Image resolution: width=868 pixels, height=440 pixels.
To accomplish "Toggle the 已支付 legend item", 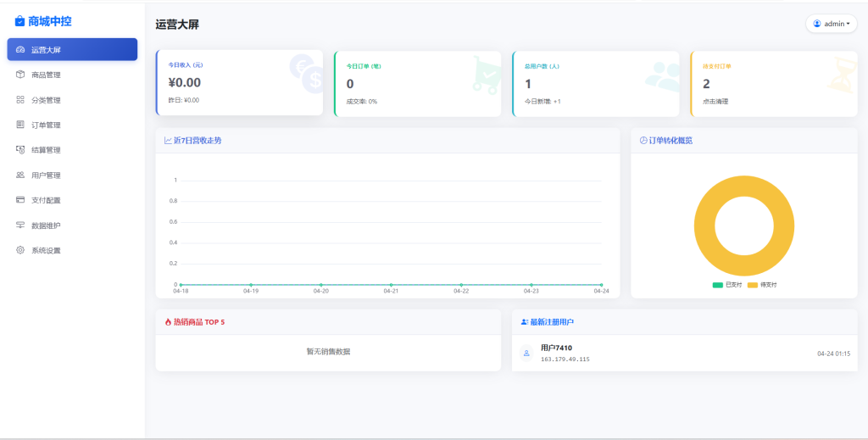I will pos(728,285).
